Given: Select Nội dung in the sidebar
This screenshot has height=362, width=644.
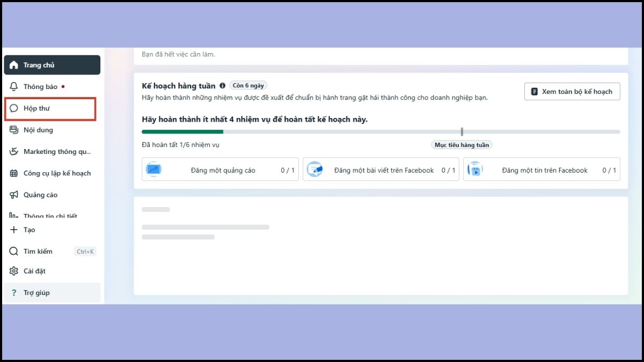Looking at the screenshot, I should [x=52, y=130].
